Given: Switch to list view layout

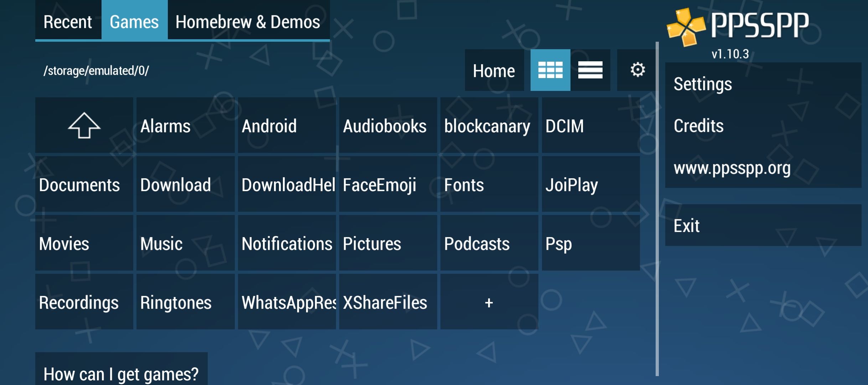Looking at the screenshot, I should point(590,70).
